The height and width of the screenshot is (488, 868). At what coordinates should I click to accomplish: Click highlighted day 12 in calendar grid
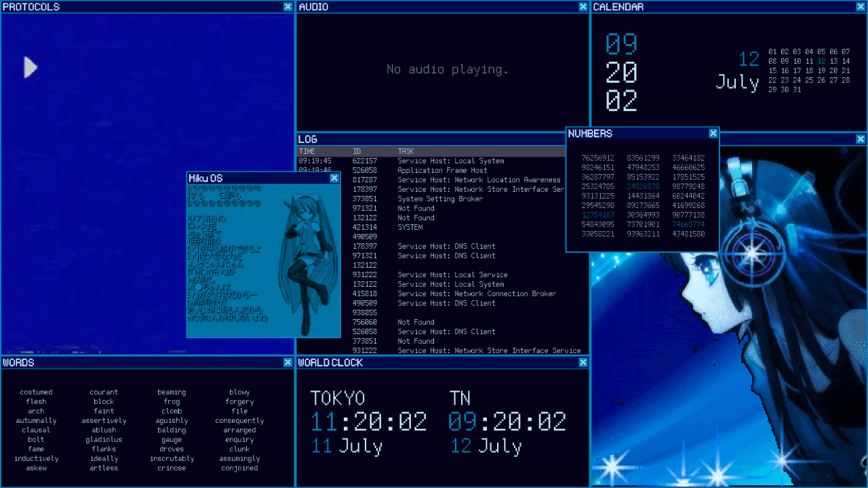click(822, 61)
